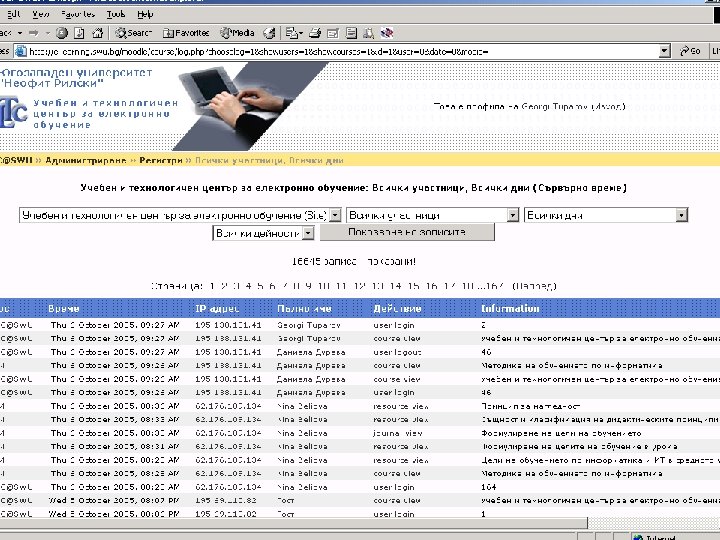Go to log page 10
Viewport: 720px width, 540px height.
(x=324, y=286)
